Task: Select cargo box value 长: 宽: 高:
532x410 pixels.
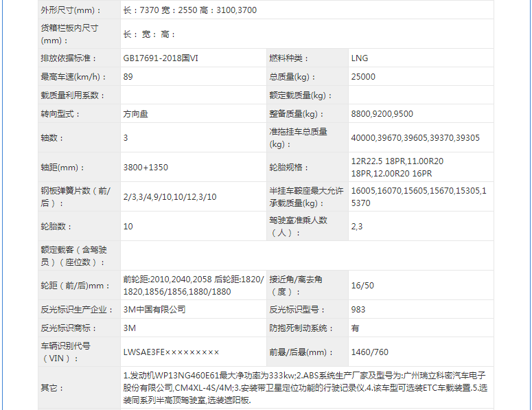Action: [149, 34]
